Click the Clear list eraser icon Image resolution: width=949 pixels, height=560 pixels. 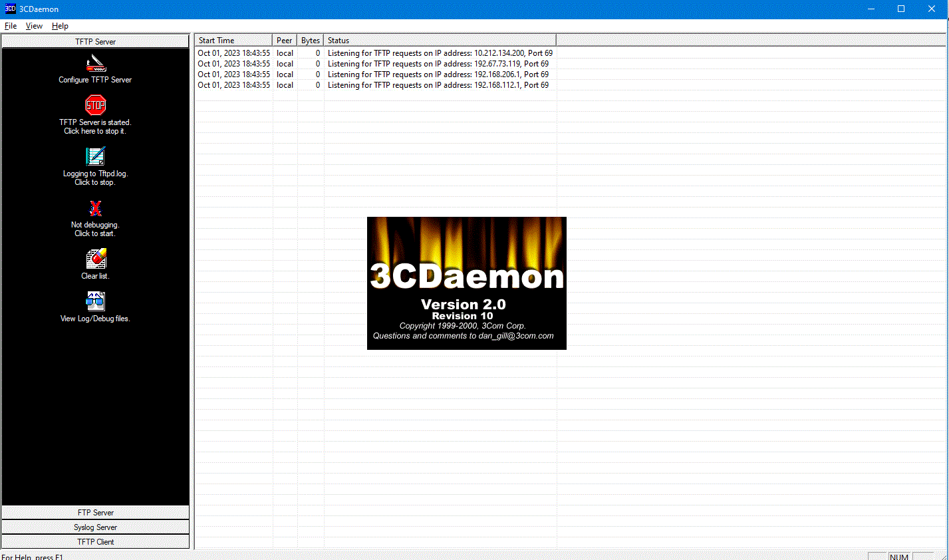pos(96,259)
